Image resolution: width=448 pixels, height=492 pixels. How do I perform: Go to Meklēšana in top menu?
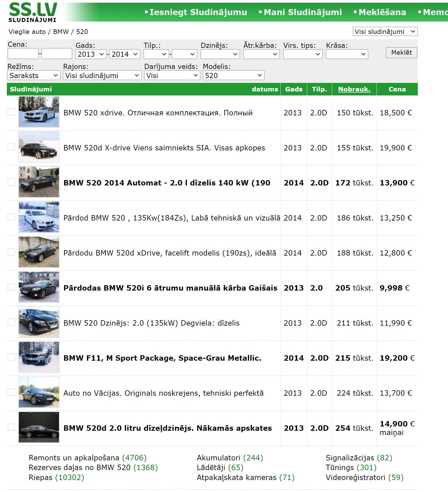382,12
